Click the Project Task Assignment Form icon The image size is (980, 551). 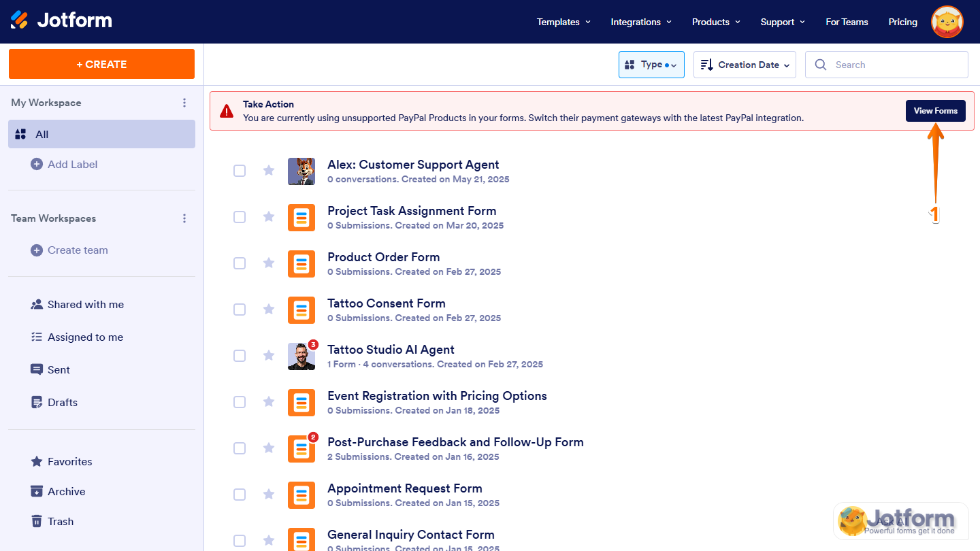(x=301, y=218)
